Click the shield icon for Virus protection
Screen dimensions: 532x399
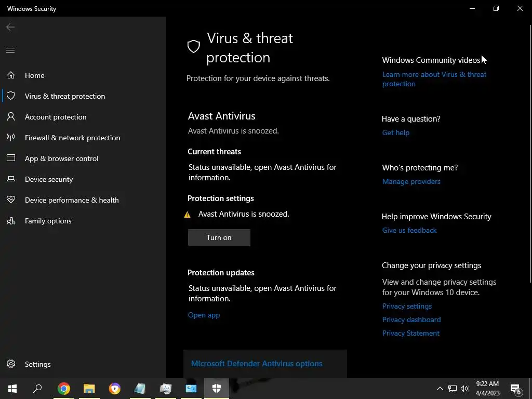click(11, 96)
